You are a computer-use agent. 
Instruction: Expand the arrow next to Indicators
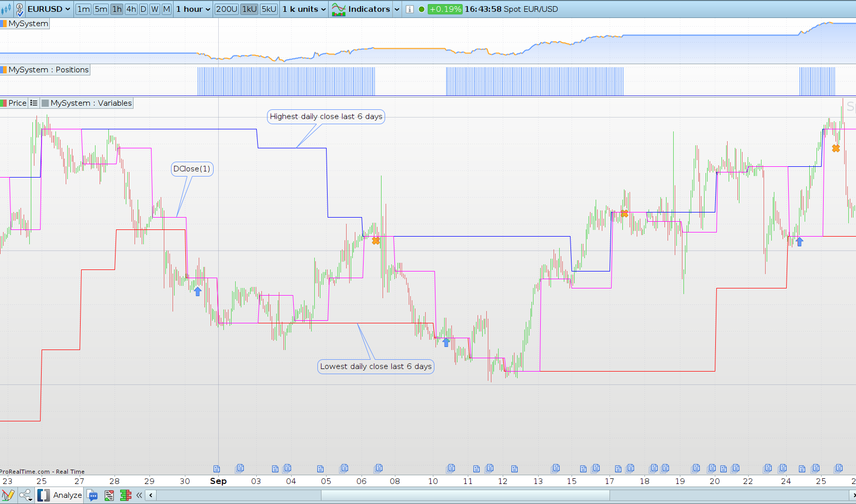point(397,9)
